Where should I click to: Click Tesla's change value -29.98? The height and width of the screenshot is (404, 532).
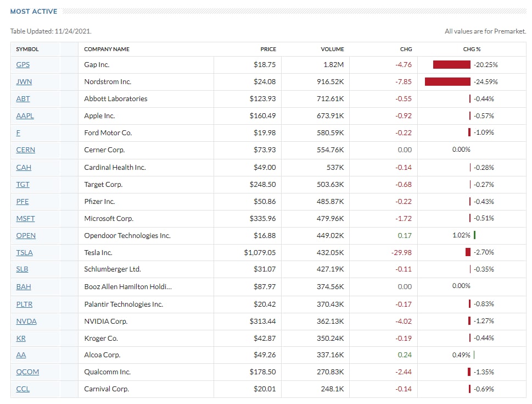click(401, 252)
